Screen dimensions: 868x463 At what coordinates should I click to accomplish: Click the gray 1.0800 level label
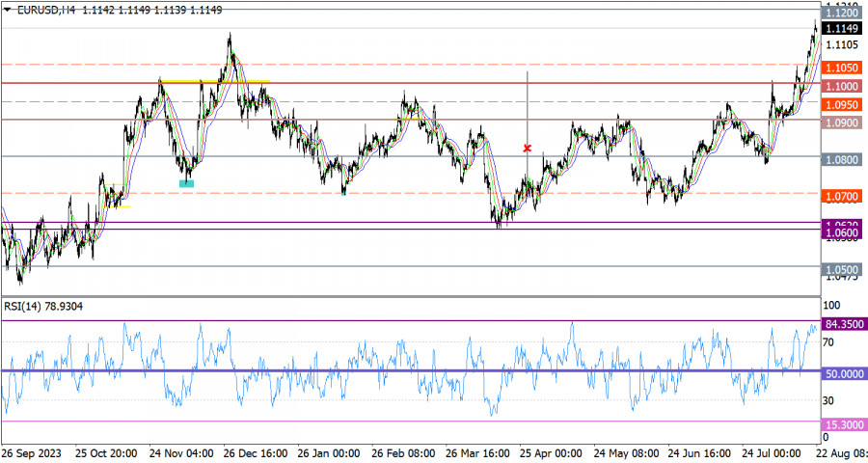841,159
